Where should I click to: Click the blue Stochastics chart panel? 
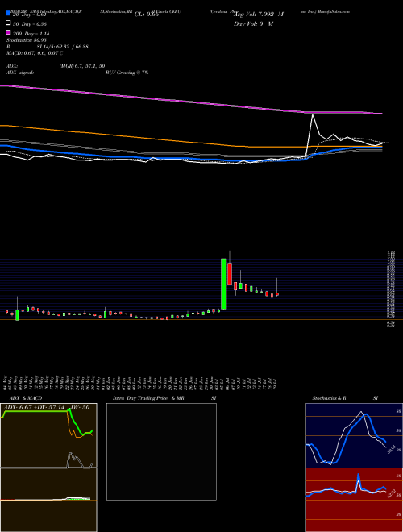pos(354,435)
